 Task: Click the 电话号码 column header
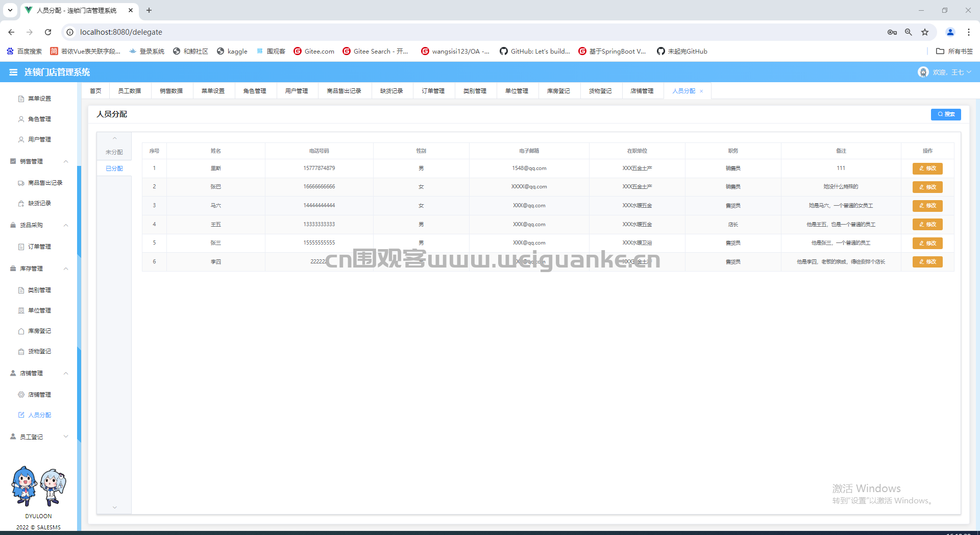319,151
